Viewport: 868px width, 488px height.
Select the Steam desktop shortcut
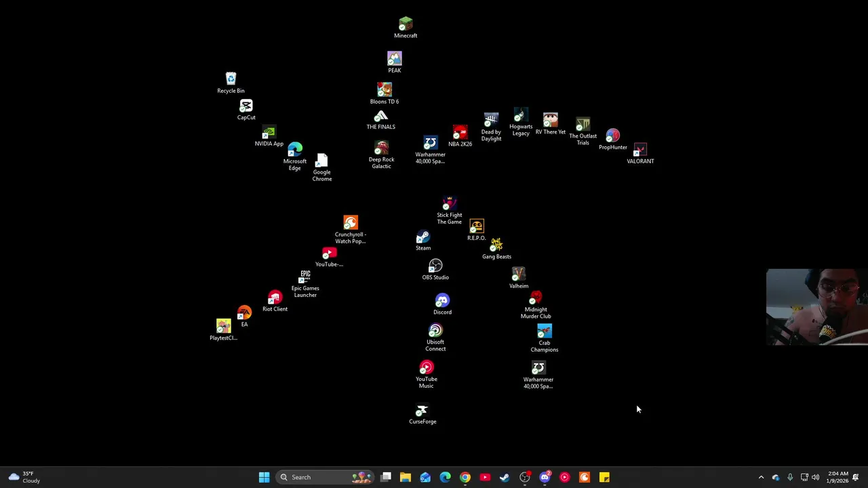(423, 241)
